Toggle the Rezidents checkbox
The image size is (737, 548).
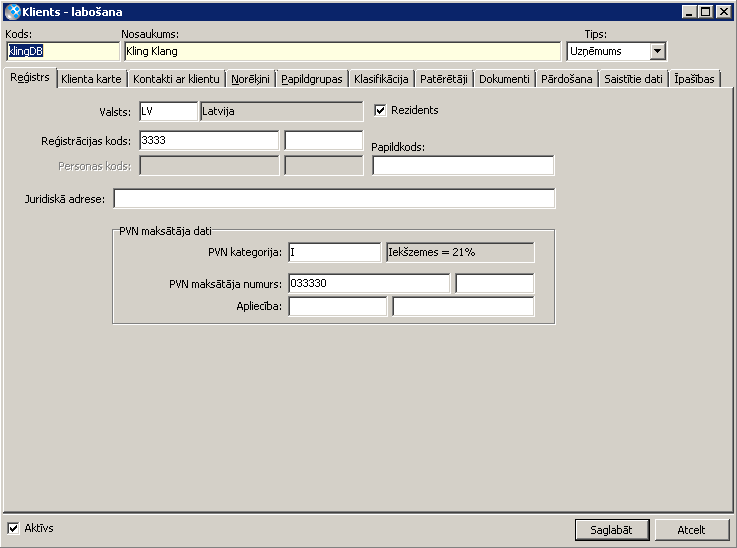[x=380, y=110]
